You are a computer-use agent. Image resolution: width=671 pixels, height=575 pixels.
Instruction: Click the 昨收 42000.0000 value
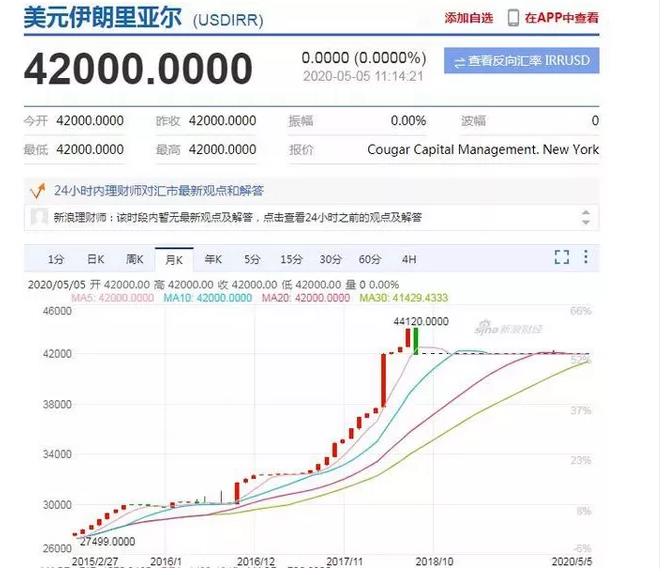pyautogui.click(x=223, y=121)
